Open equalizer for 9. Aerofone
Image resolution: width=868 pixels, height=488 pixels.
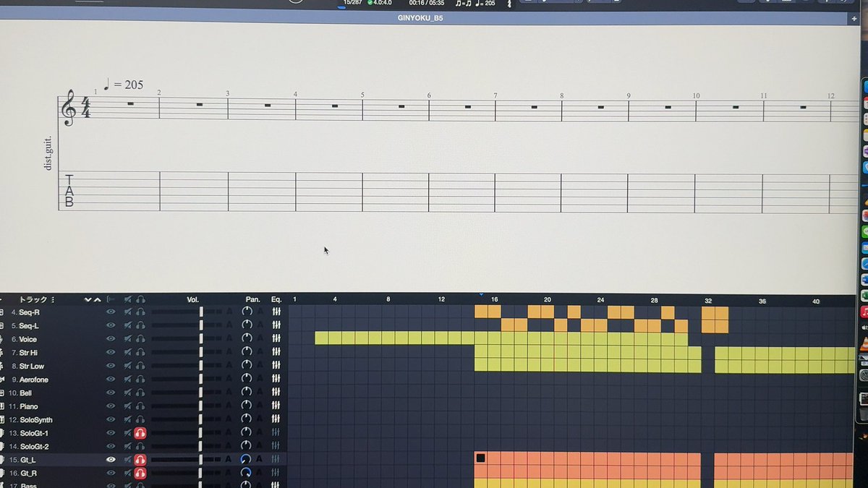coord(276,380)
